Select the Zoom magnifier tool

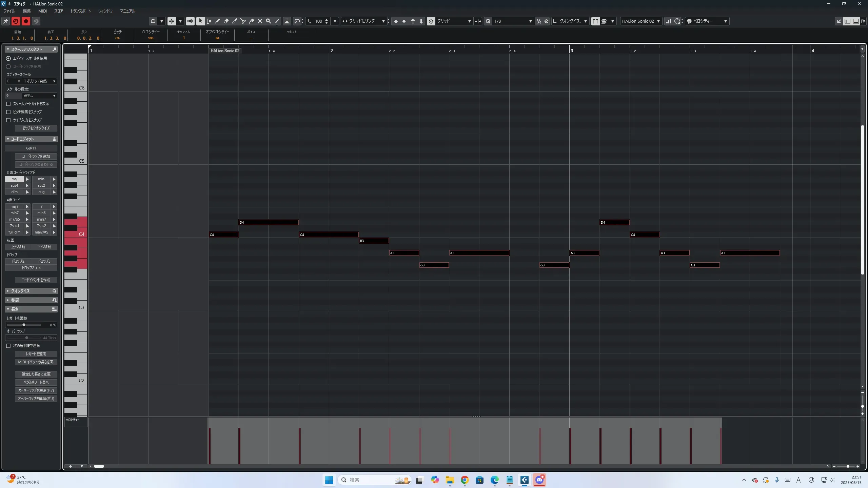[269, 21]
